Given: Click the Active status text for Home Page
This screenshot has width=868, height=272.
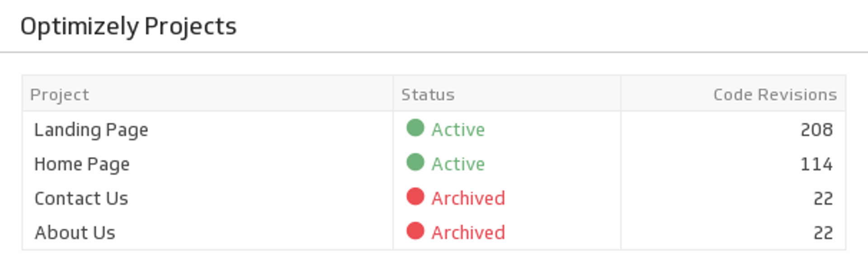Looking at the screenshot, I should pos(458,164).
